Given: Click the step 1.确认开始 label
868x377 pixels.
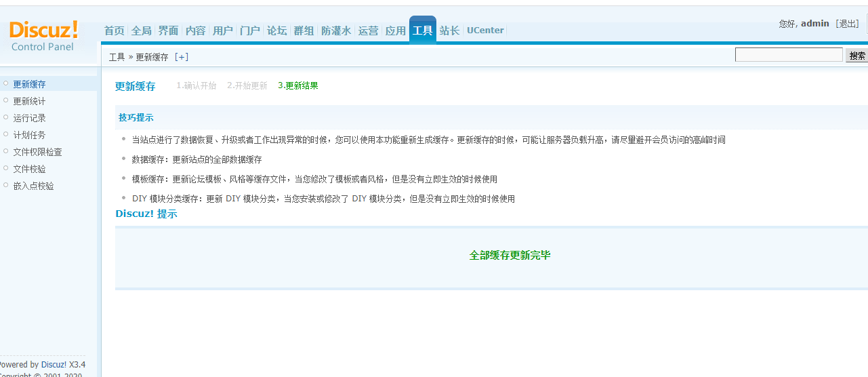Looking at the screenshot, I should (x=197, y=86).
